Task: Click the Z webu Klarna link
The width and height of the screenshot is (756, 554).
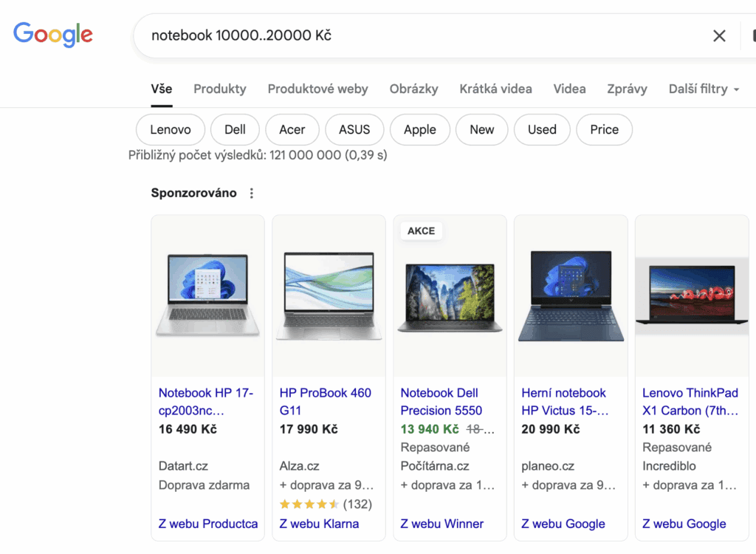Action: coord(319,524)
